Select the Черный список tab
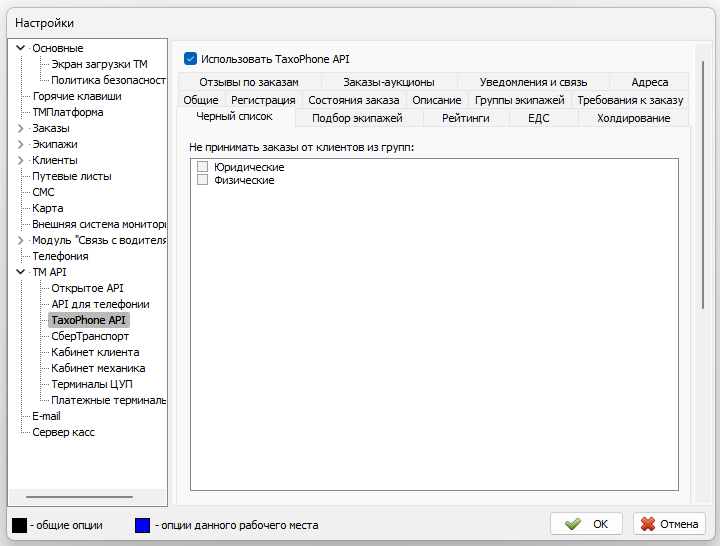The image size is (720, 546). [235, 117]
